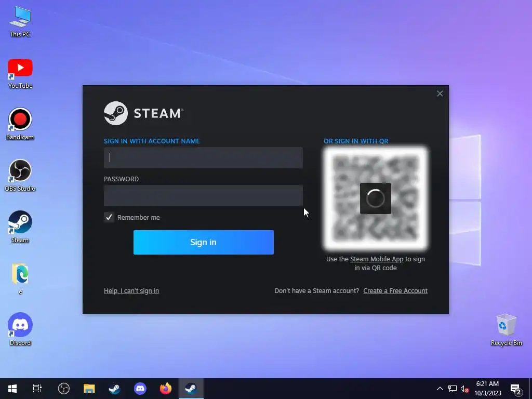Uncheck the Remember me checkbox
Viewport: 532px width, 399px height.
coord(109,218)
